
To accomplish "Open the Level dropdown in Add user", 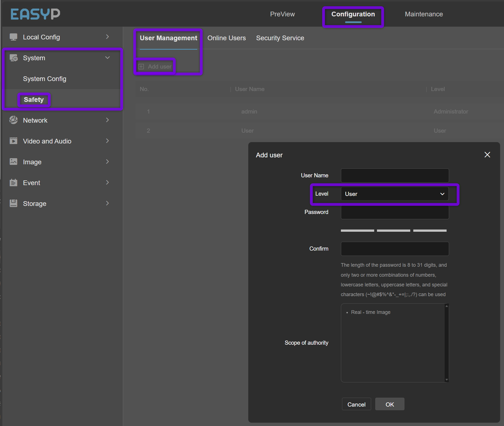I will (x=395, y=194).
